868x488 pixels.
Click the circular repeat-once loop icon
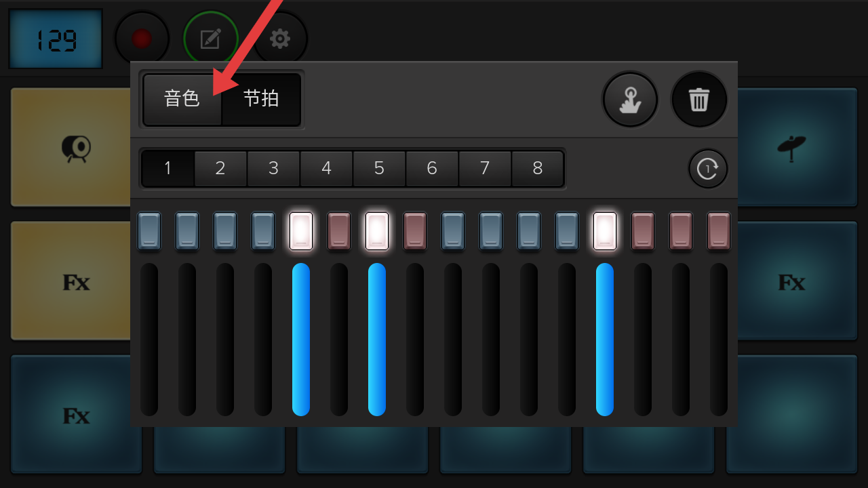point(708,168)
